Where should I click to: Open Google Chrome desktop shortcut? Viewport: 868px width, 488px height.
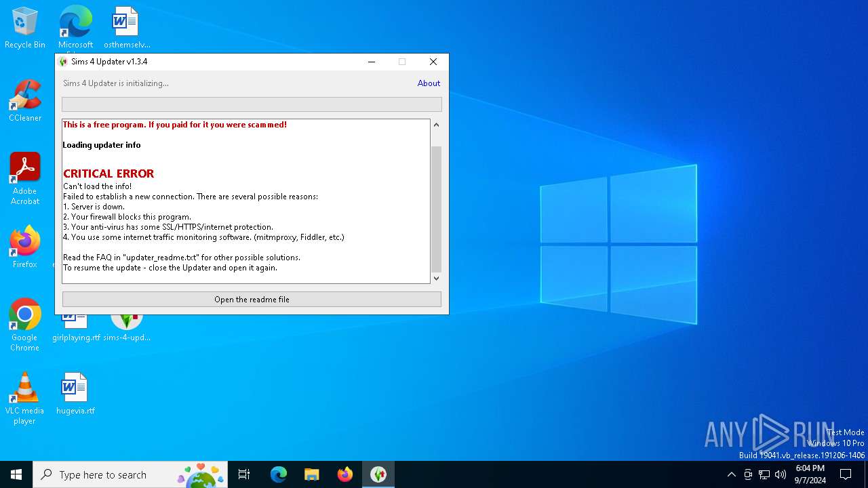click(25, 325)
